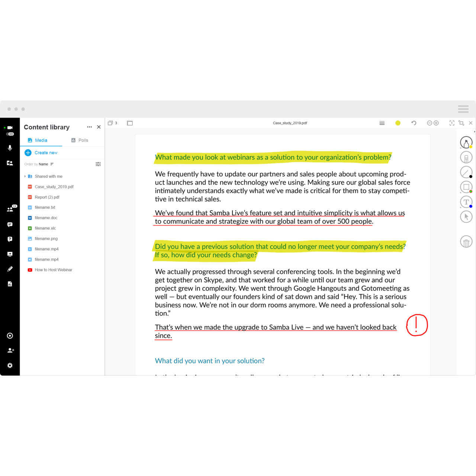Activate the text annotation tool
Screen dimensions: 476x476
coord(466,202)
